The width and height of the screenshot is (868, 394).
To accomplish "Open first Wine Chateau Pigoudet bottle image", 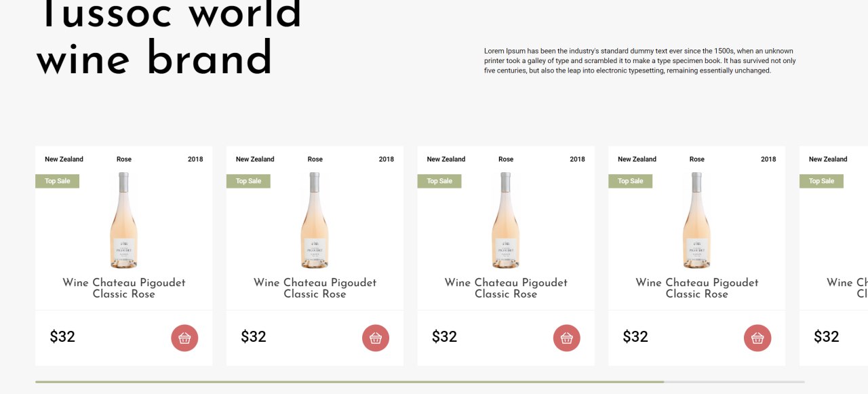I will pos(123,220).
